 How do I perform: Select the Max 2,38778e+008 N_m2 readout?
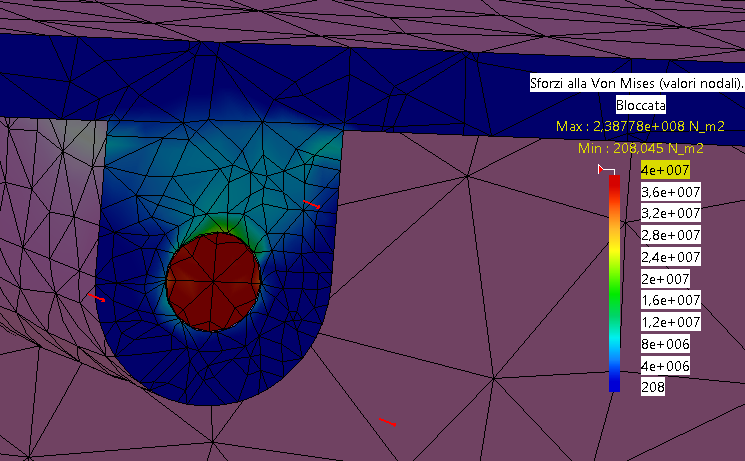pos(640,126)
